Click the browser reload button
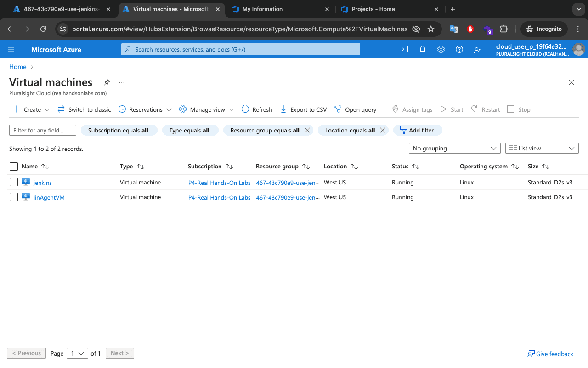This screenshot has width=588, height=368. pyautogui.click(x=43, y=29)
